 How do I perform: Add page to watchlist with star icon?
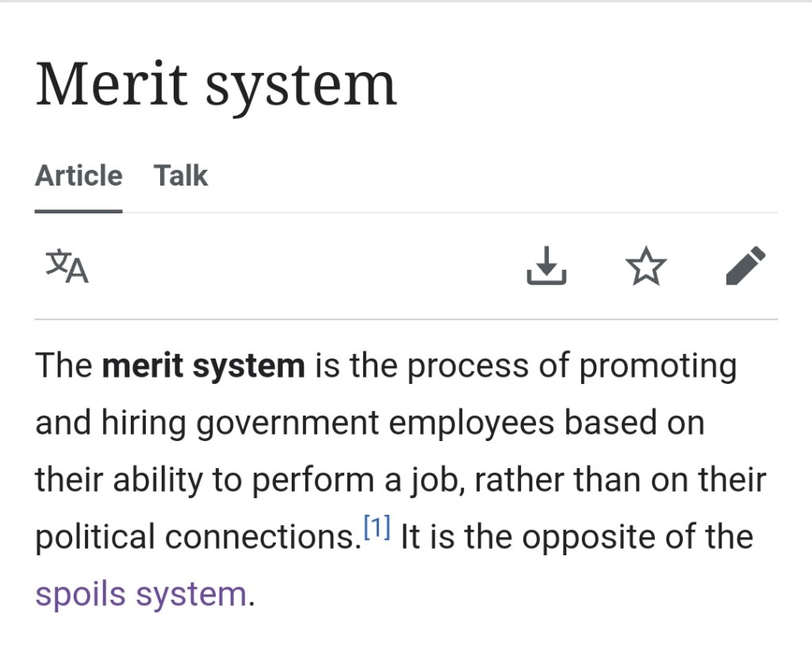click(646, 266)
